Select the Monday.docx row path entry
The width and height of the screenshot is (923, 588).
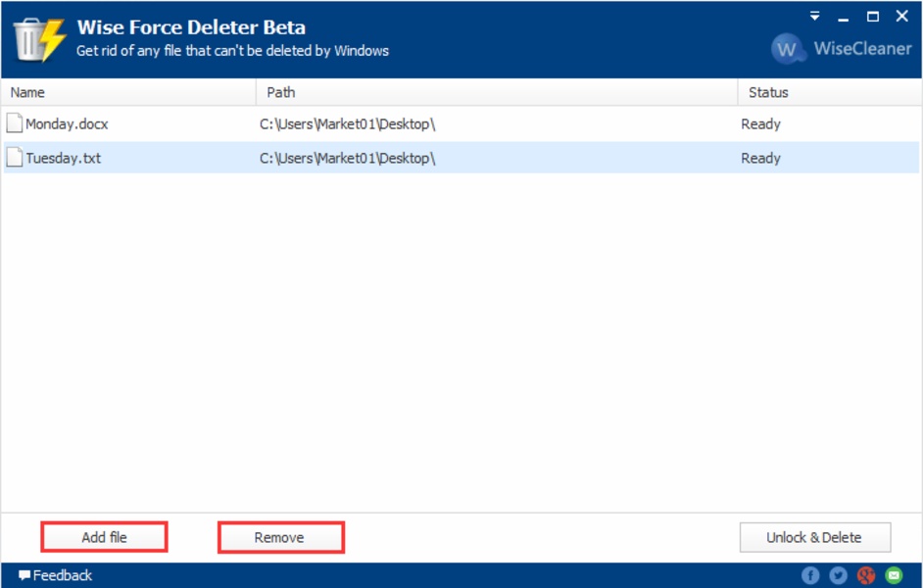347,124
